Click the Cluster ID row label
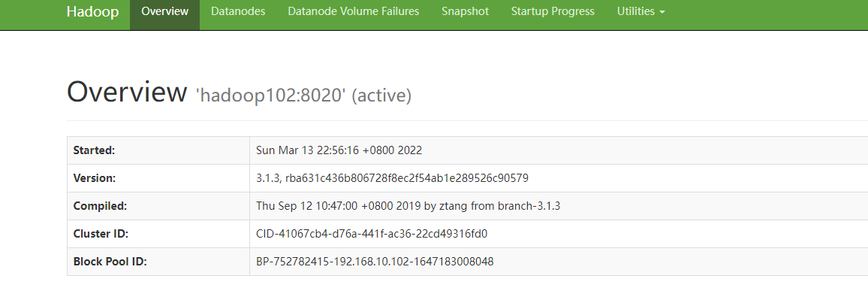This screenshot has height=303, width=868. [101, 234]
